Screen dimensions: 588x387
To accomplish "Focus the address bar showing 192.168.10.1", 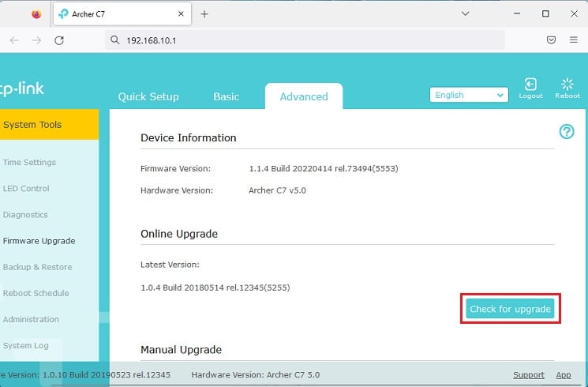I will (x=305, y=40).
